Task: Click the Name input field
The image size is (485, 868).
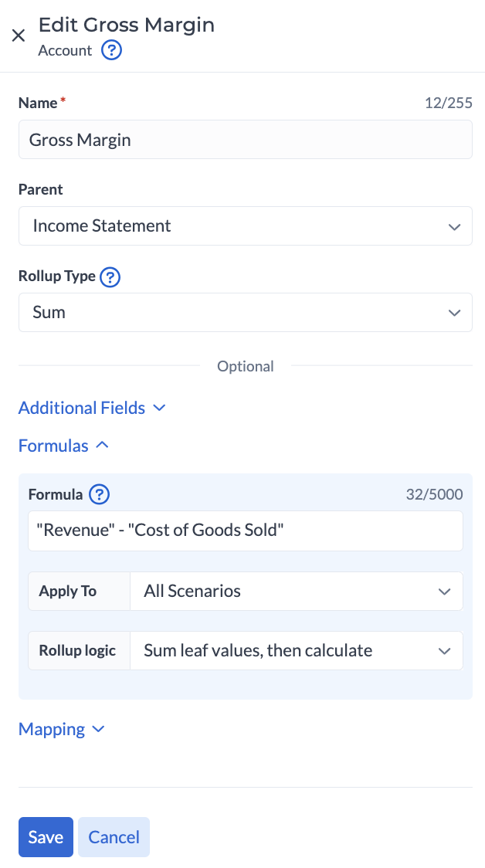Action: (245, 140)
